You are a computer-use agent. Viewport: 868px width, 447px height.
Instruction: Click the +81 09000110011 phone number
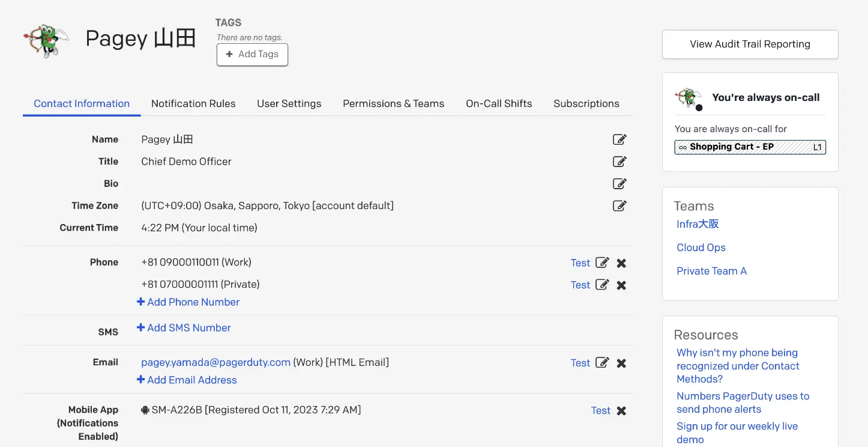point(196,262)
